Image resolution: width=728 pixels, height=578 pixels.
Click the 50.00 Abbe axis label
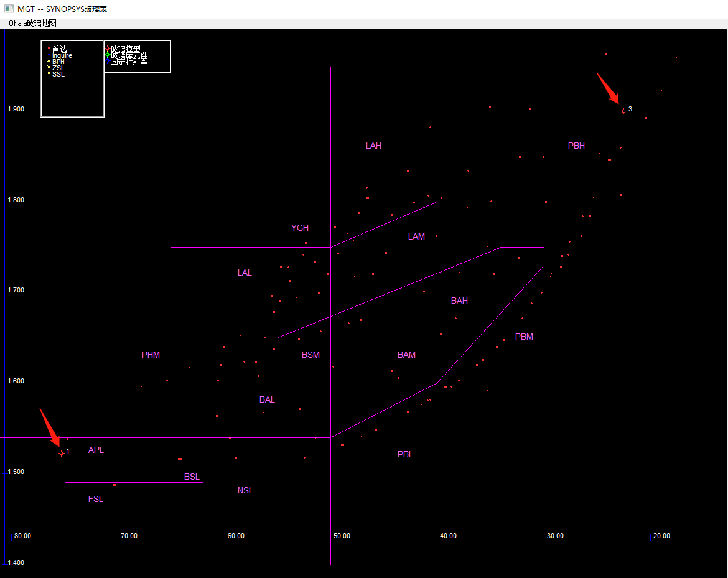(x=342, y=536)
